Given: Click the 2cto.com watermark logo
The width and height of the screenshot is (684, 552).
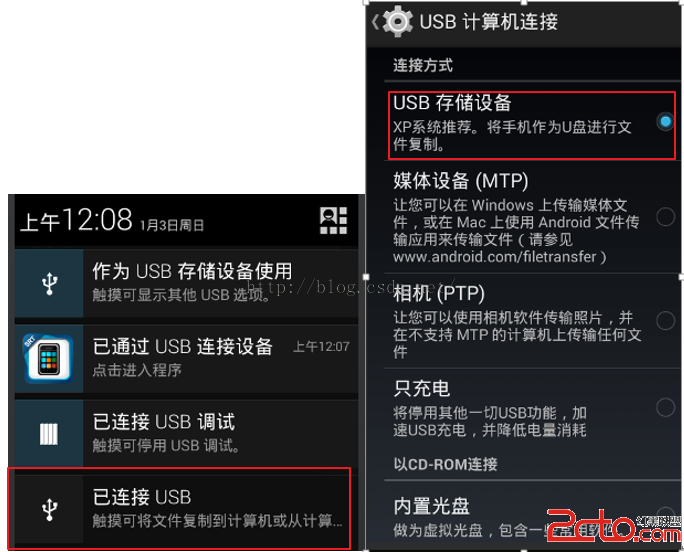Looking at the screenshot, I should click(x=613, y=525).
